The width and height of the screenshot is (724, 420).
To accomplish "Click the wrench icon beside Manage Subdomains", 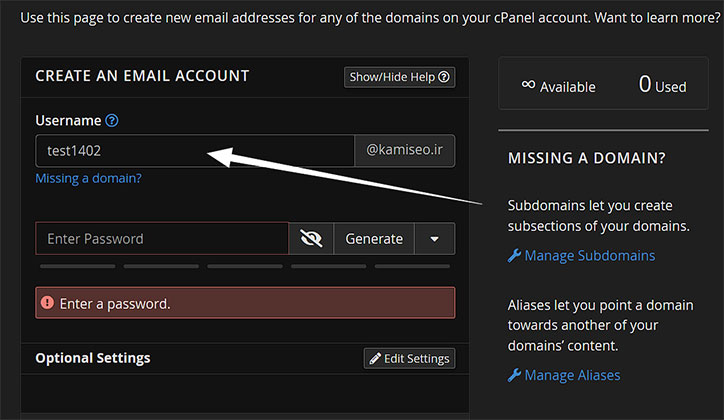I will tap(514, 255).
